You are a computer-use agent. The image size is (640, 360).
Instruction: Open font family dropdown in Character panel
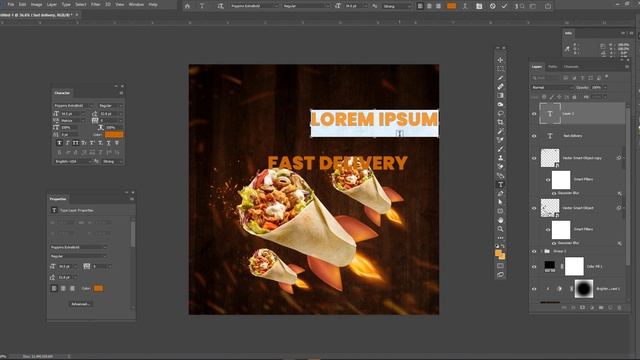tap(73, 106)
